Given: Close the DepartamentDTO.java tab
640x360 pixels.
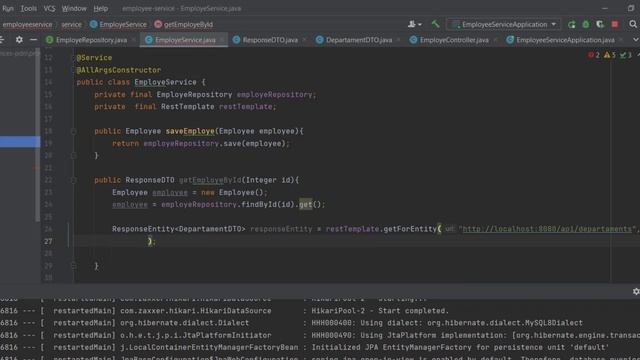Looking at the screenshot, I should (398, 40).
